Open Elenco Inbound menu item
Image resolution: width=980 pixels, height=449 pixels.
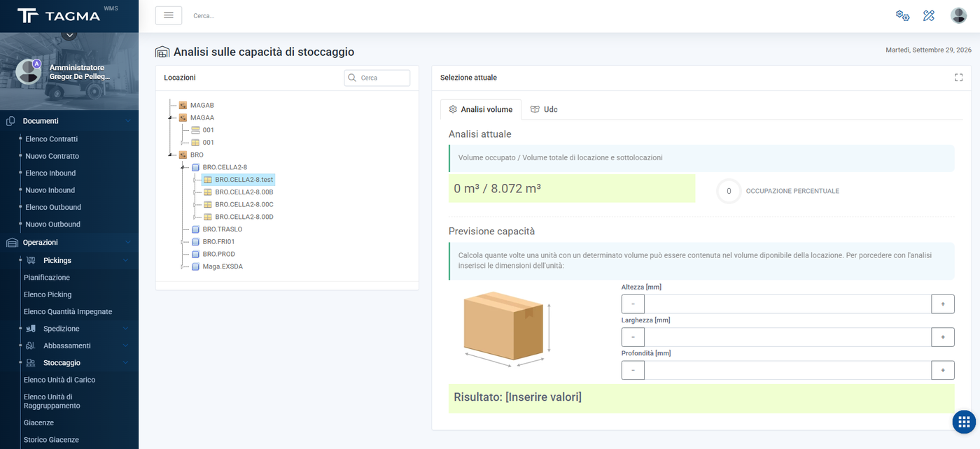(50, 173)
